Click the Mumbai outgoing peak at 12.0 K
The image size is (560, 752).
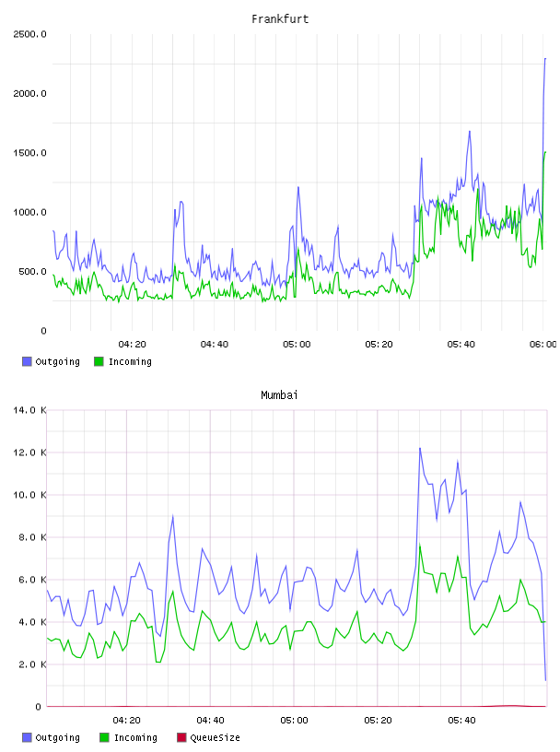pos(420,449)
